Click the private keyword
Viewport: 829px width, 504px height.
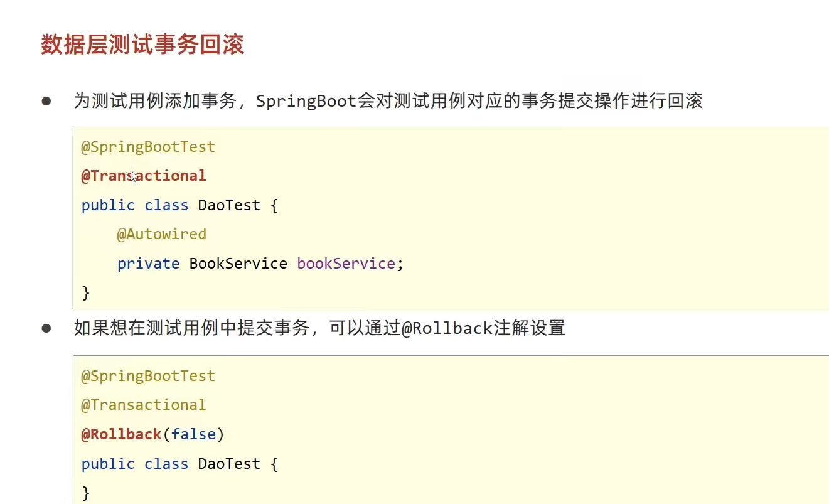pyautogui.click(x=148, y=264)
